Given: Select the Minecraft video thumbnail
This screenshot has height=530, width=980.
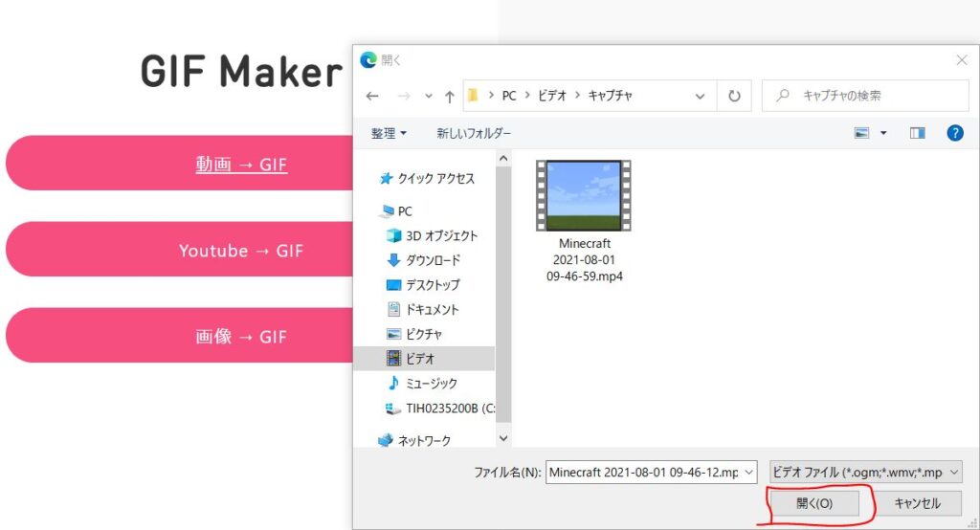Looking at the screenshot, I should [x=584, y=195].
